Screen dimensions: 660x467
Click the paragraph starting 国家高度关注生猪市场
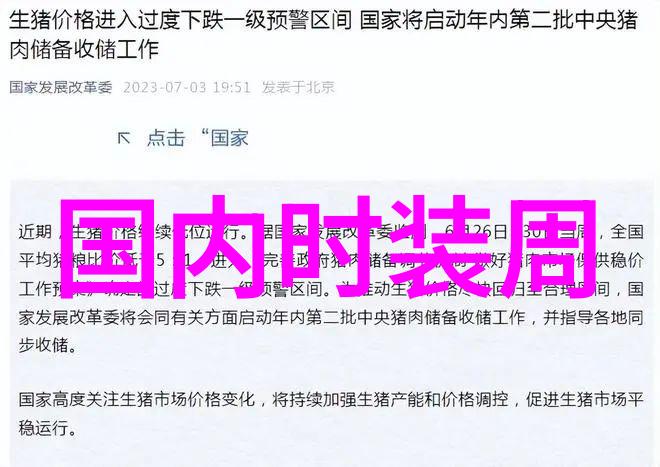tap(331, 413)
